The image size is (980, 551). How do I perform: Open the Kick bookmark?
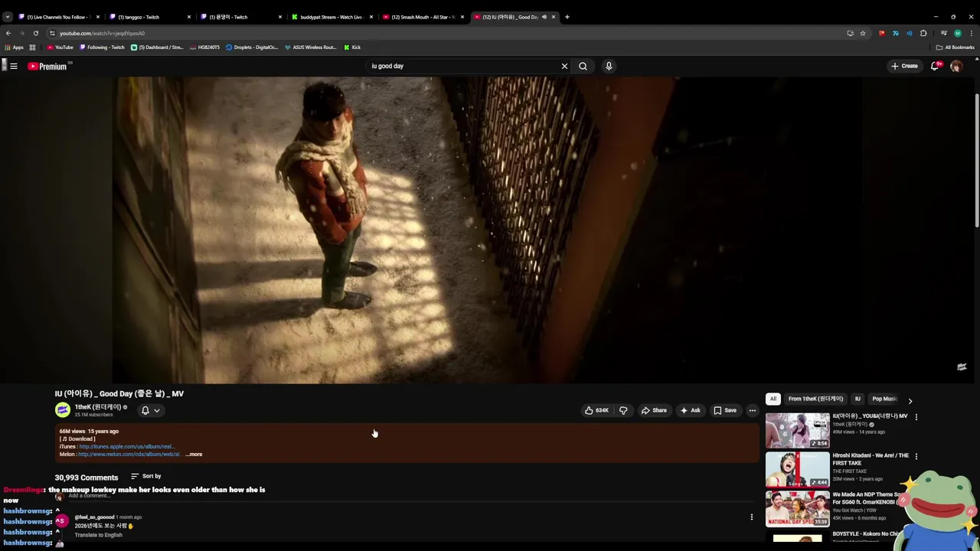[x=352, y=47]
